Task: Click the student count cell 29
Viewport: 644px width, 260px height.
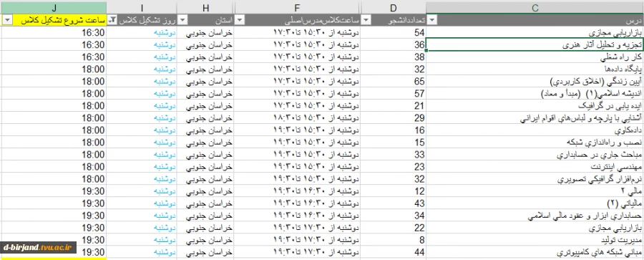Action: pos(394,118)
